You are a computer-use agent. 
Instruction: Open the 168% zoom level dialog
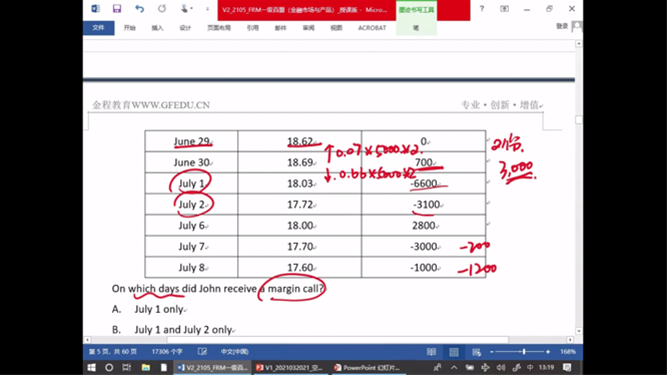pyautogui.click(x=567, y=352)
